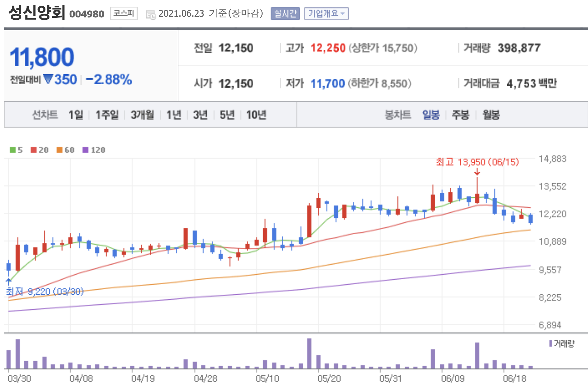
Task: Click the 05/10 date on the axis
Action: (x=267, y=379)
